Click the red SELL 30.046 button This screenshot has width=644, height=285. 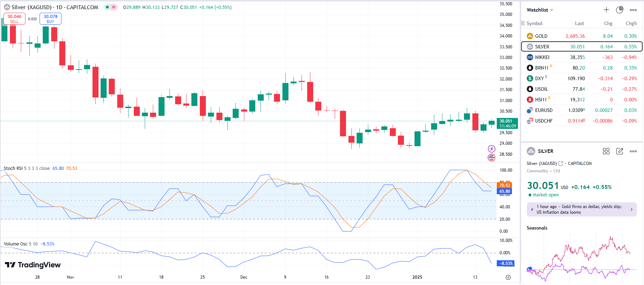point(14,19)
